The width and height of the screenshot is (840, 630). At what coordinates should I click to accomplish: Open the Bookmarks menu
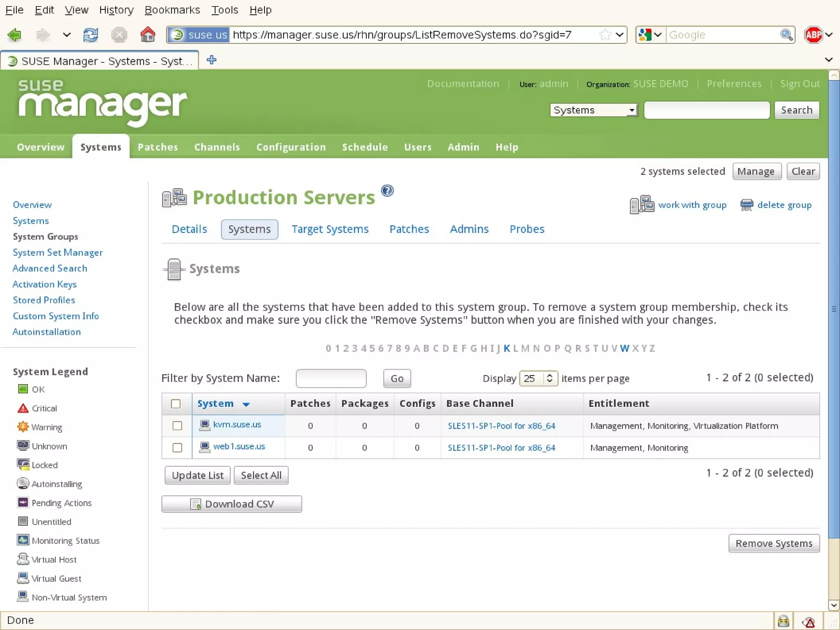[172, 10]
